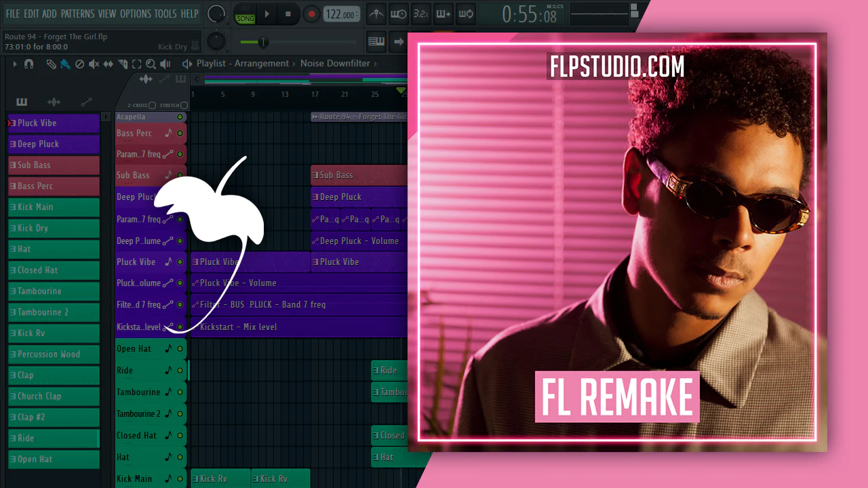Screen dimensions: 868x488
Task: Click the main pitch knob
Action: [216, 14]
